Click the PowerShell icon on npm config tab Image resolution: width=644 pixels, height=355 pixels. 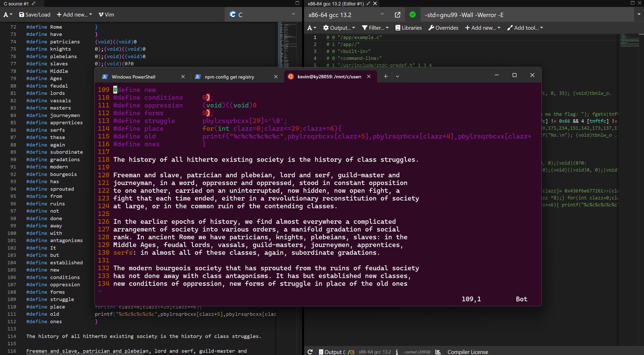pos(198,77)
